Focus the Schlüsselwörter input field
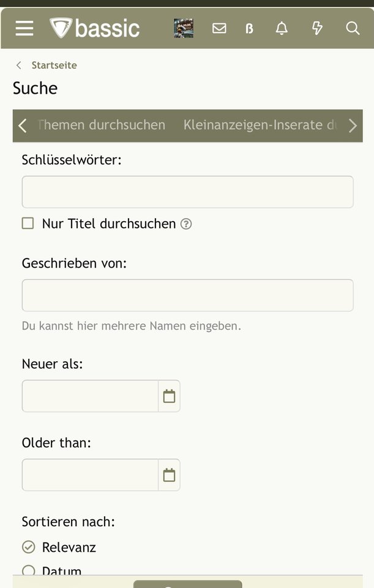 (x=187, y=192)
